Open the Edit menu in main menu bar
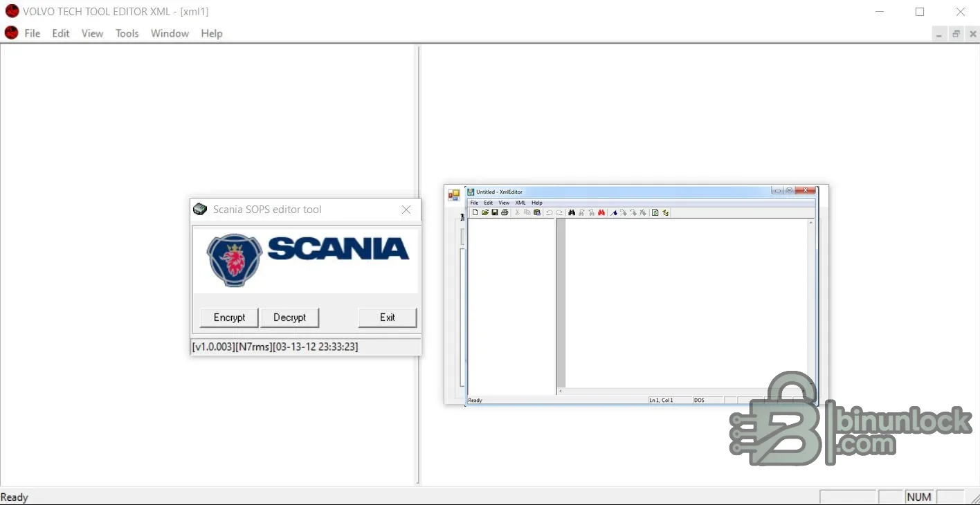This screenshot has height=505, width=980. tap(61, 33)
